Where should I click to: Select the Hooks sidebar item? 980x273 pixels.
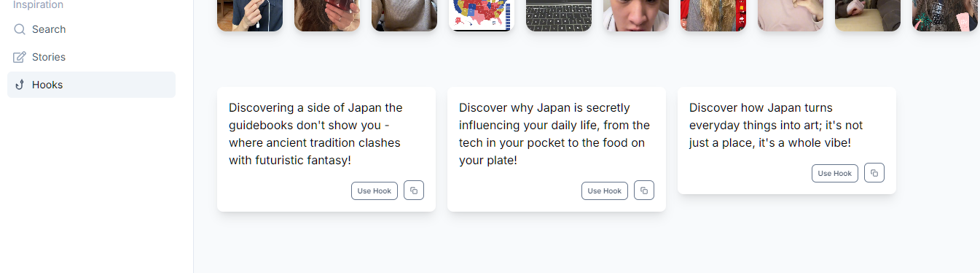click(x=91, y=85)
